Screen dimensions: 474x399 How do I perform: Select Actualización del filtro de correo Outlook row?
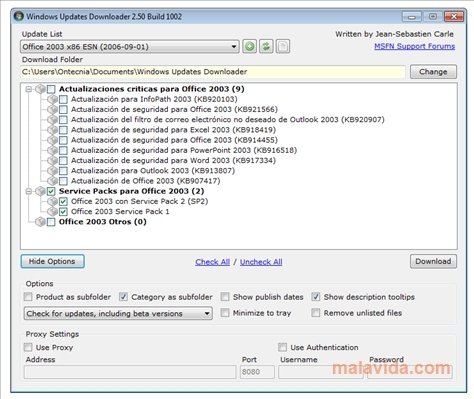click(x=228, y=119)
